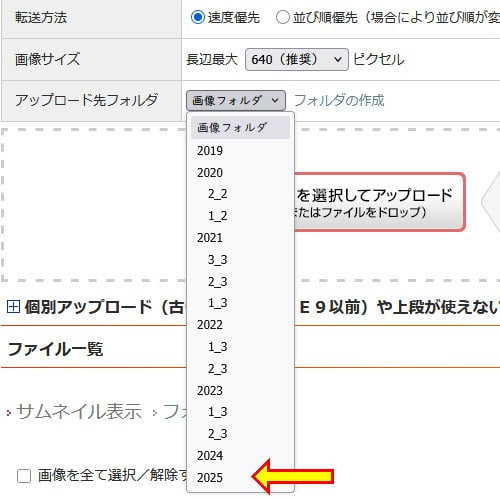Select 2019 in the folder list
The height and width of the screenshot is (500, 500).
tap(240, 151)
